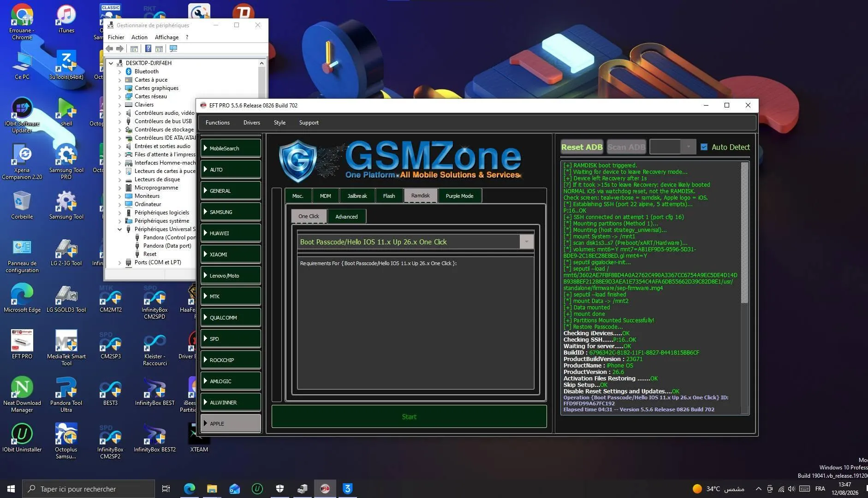Launch LG SGOLD3 Tool shortcut
Image resolution: width=868 pixels, height=498 pixels.
tap(66, 298)
